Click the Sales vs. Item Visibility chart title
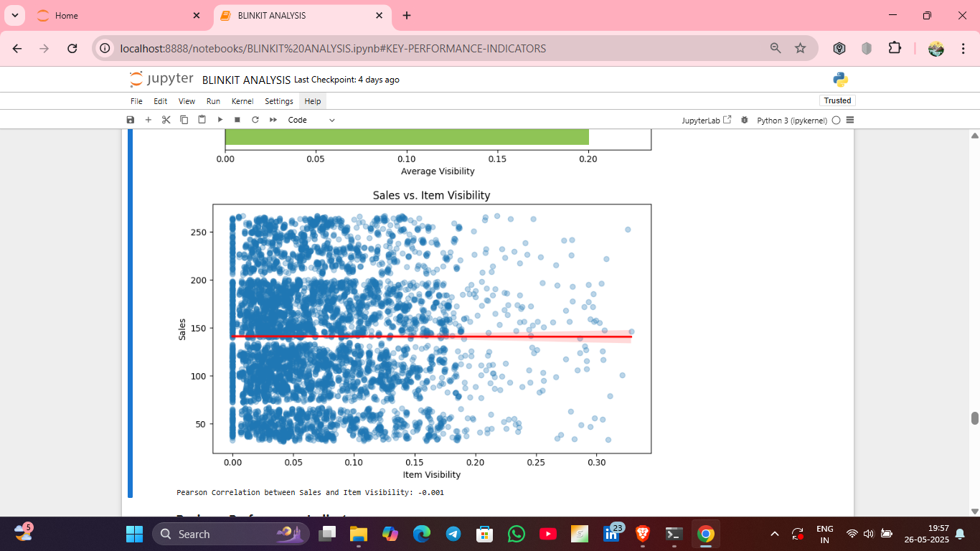 tap(431, 195)
